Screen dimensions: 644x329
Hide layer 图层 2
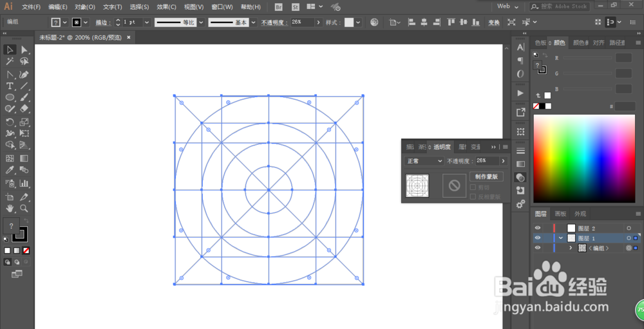(x=538, y=228)
